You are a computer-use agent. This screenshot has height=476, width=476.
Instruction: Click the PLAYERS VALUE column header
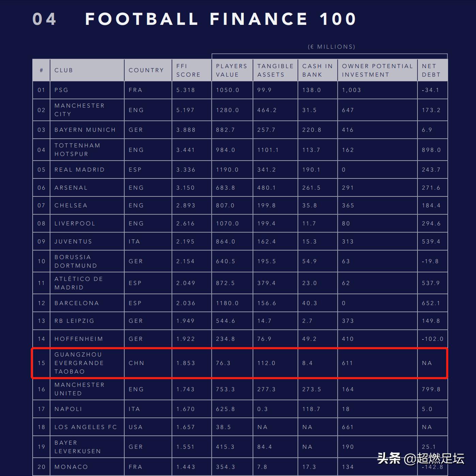point(231,70)
